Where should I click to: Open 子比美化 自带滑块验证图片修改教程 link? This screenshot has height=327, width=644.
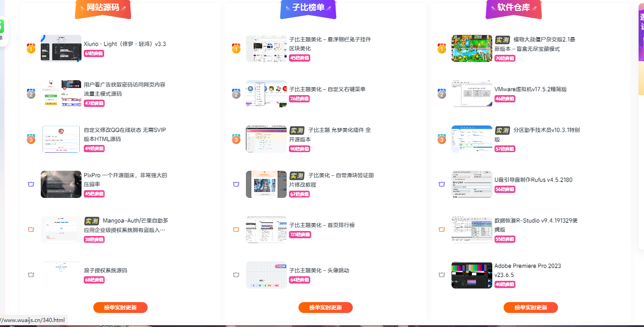[332, 180]
